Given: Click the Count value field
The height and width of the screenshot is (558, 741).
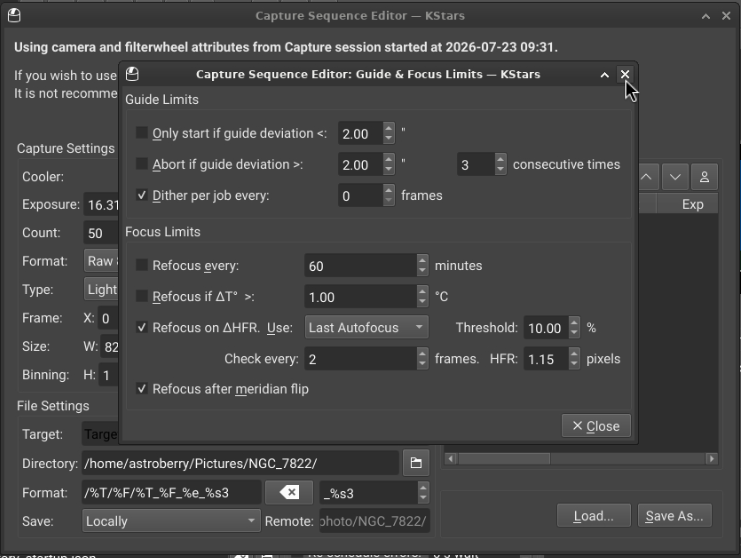Looking at the screenshot, I should pos(101,233).
